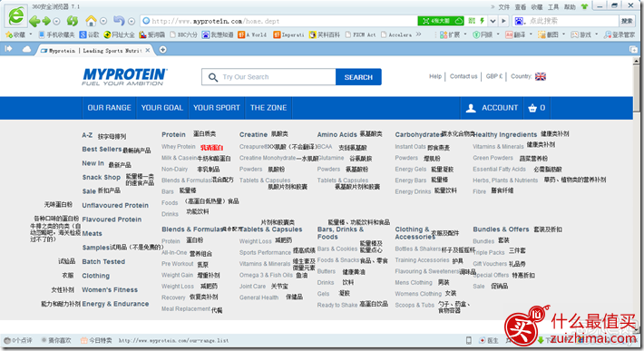Click the 游戏 games toolbar icon
The height and width of the screenshot is (351, 644).
[x=581, y=34]
